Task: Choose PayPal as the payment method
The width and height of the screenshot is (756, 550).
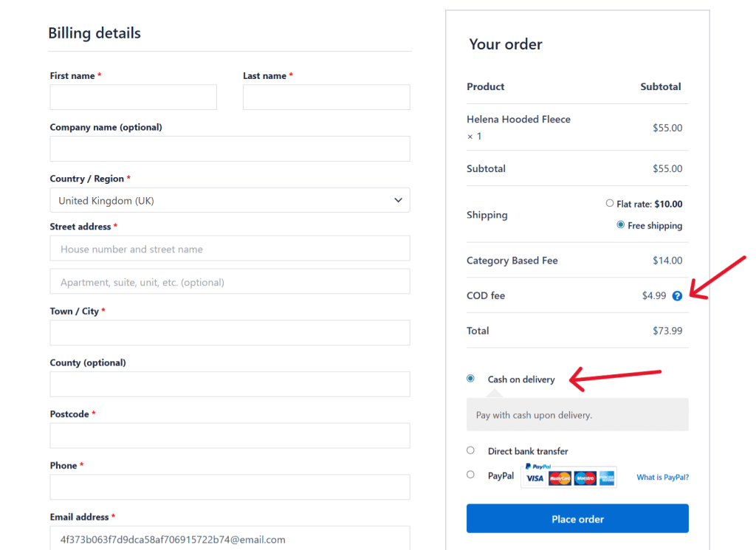Action: (470, 475)
